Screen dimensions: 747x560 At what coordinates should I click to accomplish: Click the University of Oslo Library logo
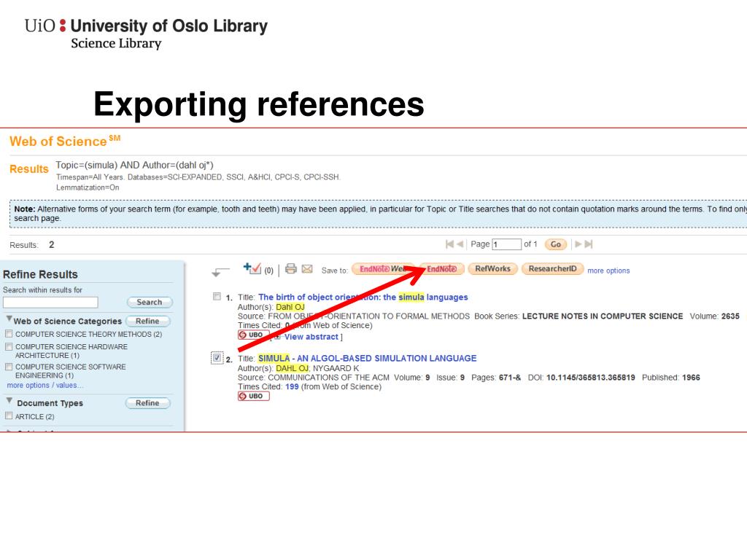click(146, 34)
